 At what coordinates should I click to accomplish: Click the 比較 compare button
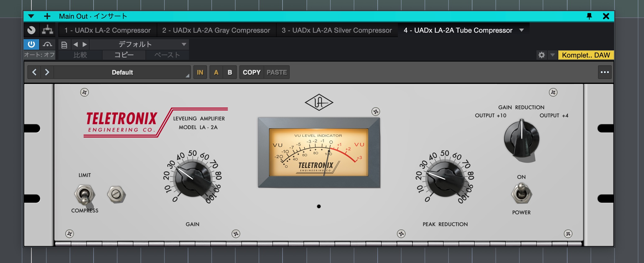(x=80, y=55)
